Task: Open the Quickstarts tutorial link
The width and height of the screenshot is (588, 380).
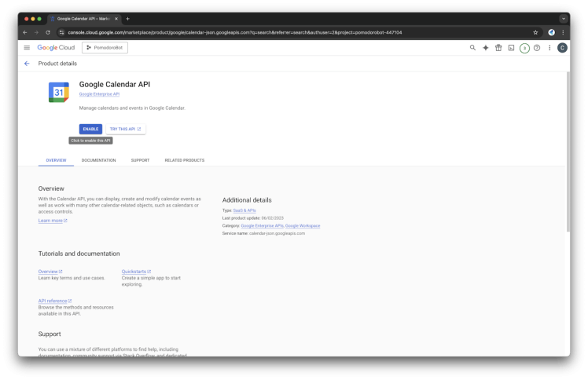Action: (136, 272)
